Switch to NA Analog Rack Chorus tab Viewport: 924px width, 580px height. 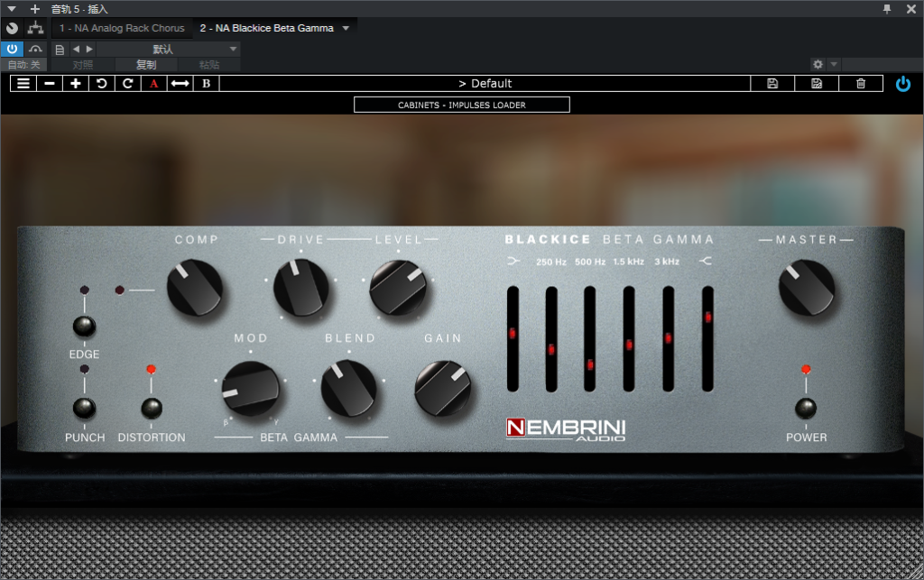tap(122, 28)
